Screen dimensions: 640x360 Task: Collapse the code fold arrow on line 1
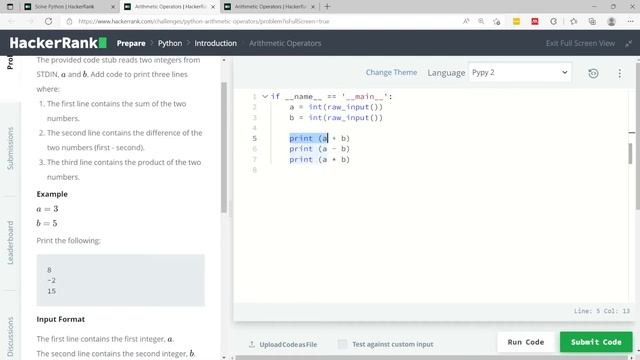click(265, 96)
